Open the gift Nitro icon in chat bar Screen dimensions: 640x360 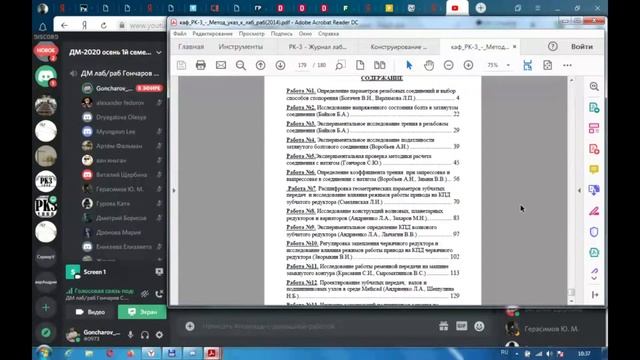444,326
